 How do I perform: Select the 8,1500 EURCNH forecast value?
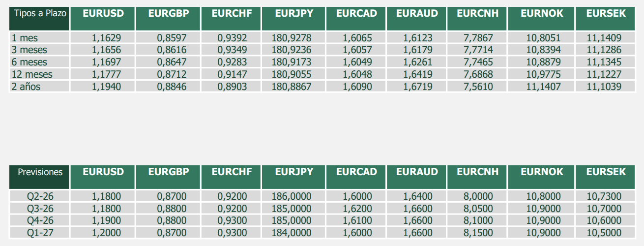pyautogui.click(x=478, y=233)
